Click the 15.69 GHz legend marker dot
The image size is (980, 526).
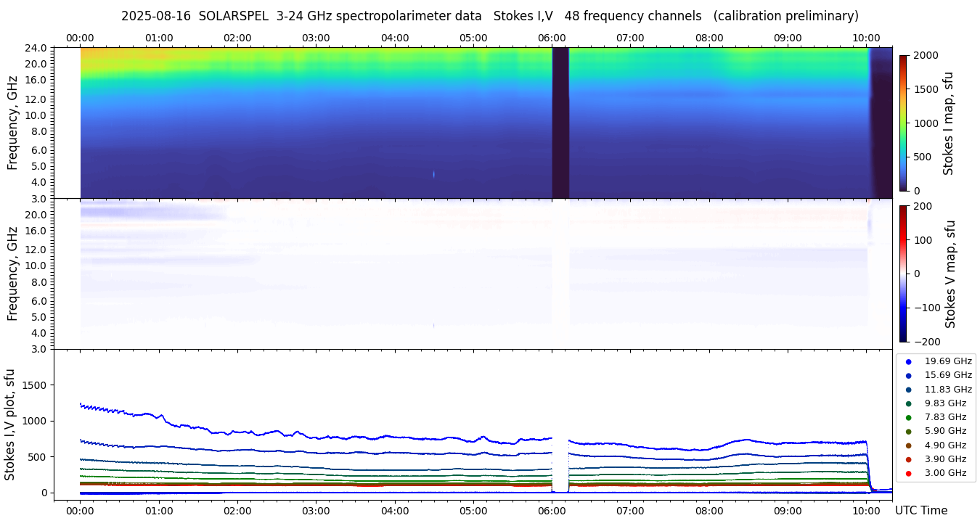(908, 375)
